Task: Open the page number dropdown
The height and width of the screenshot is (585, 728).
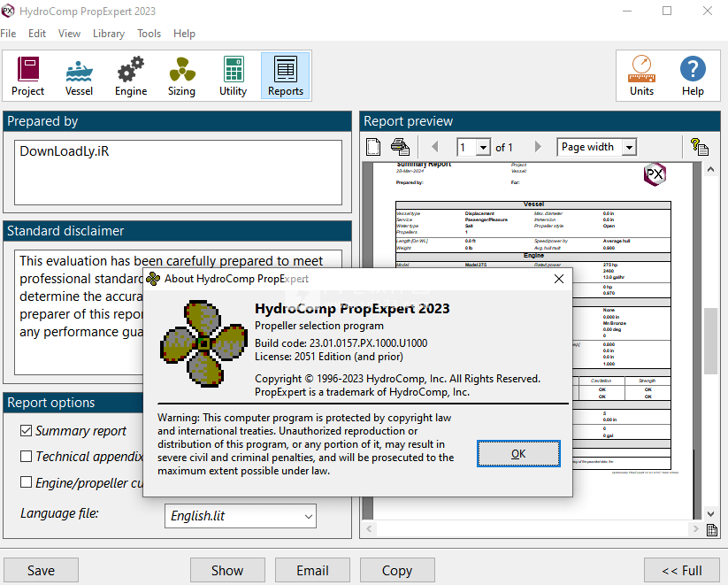Action: pos(483,148)
